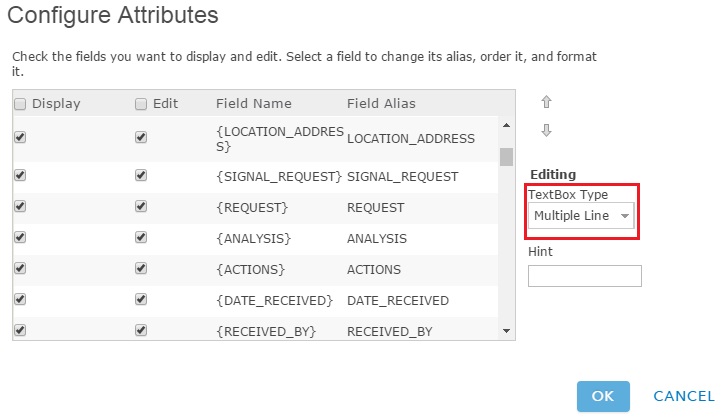
Task: Disable Display for ANALYSIS row
Action: click(20, 237)
